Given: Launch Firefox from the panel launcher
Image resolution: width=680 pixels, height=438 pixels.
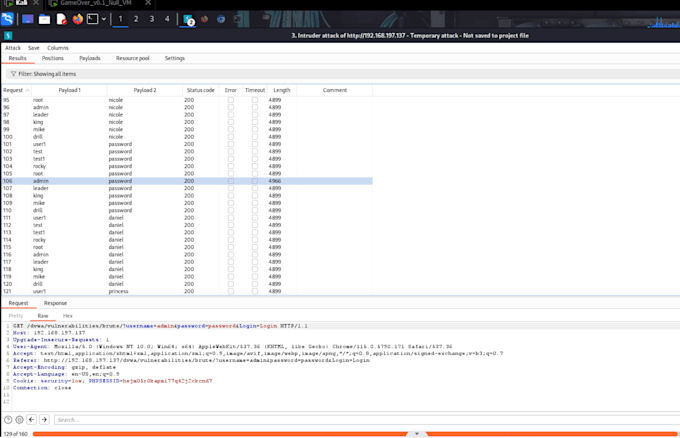Looking at the screenshot, I should tap(78, 19).
